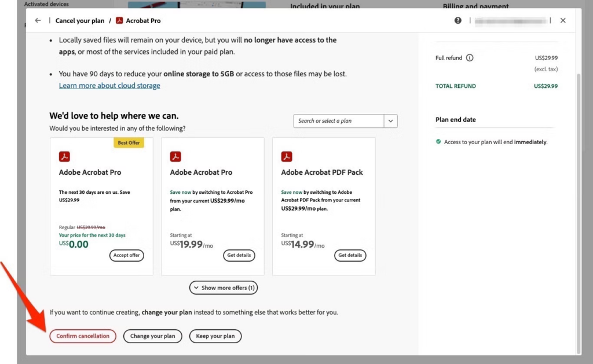Click the US$19.99/mo price text

point(191,244)
